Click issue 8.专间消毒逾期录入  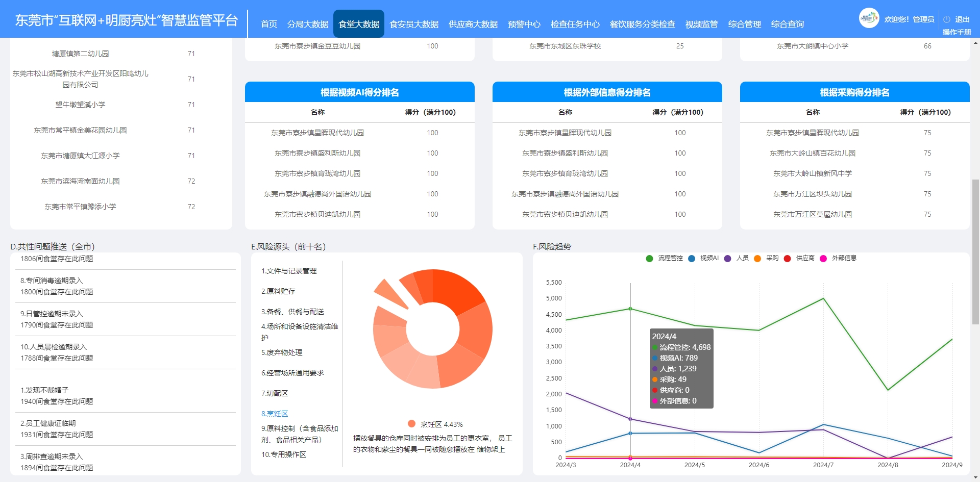52,281
